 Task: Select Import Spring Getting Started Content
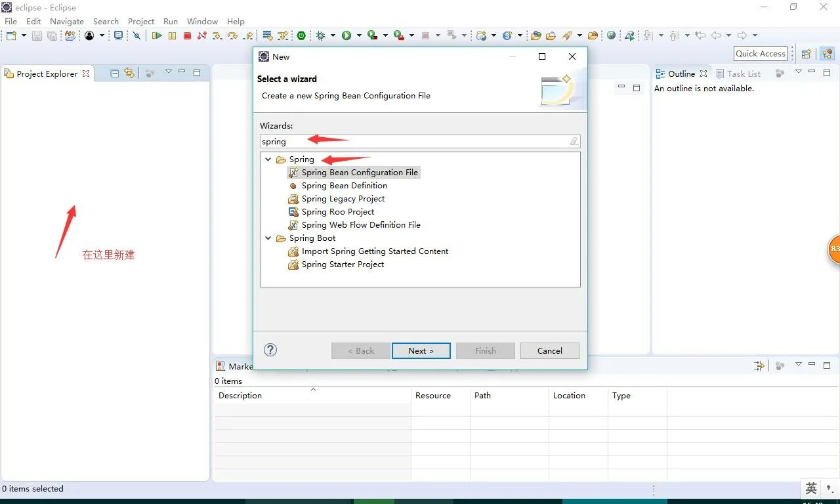pyautogui.click(x=368, y=251)
